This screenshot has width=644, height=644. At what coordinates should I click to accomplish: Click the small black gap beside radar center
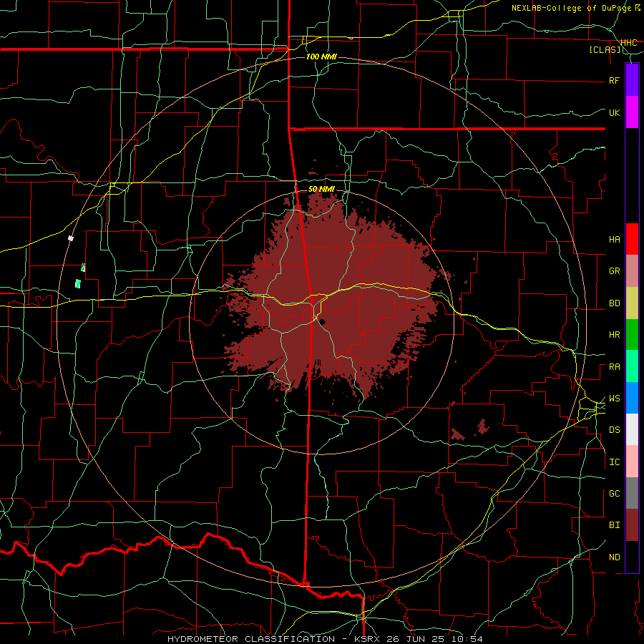(323, 321)
